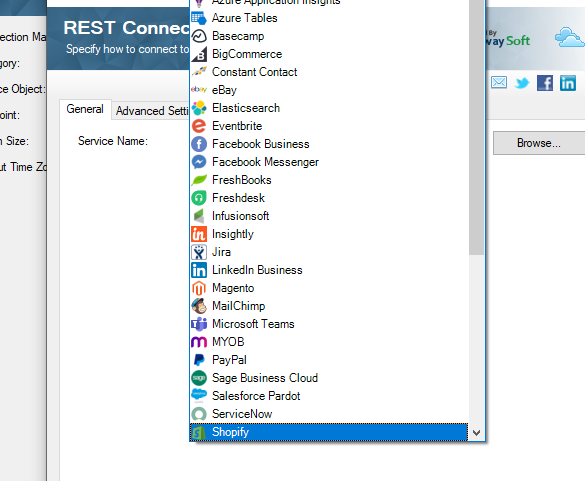This screenshot has height=481, width=585.
Task: Choose Salesforce Pardot entry
Action: pyautogui.click(x=329, y=396)
